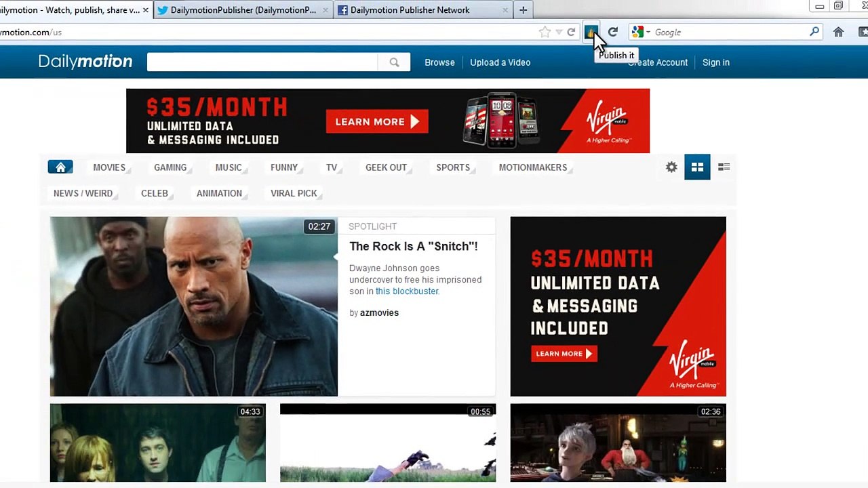This screenshot has height=488, width=868.
Task: Open the Music category
Action: [229, 167]
